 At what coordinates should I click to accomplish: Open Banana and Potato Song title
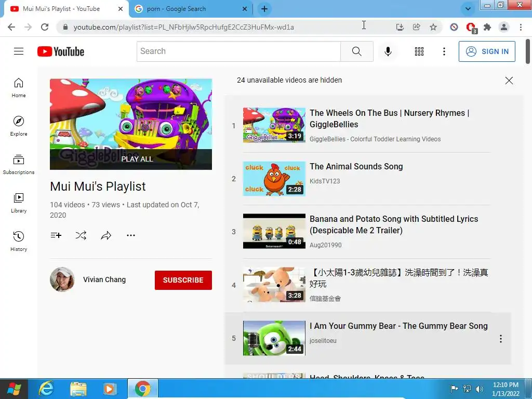[x=394, y=224]
